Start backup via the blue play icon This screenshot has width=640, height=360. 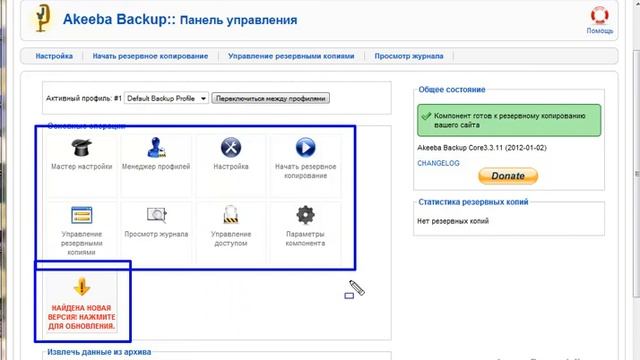[305, 147]
